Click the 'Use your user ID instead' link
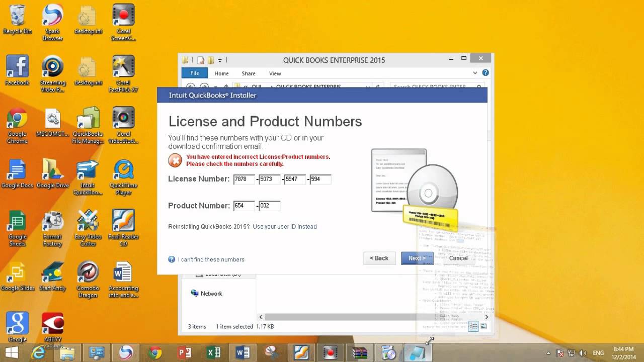Image resolution: width=644 pixels, height=362 pixels. [x=285, y=227]
